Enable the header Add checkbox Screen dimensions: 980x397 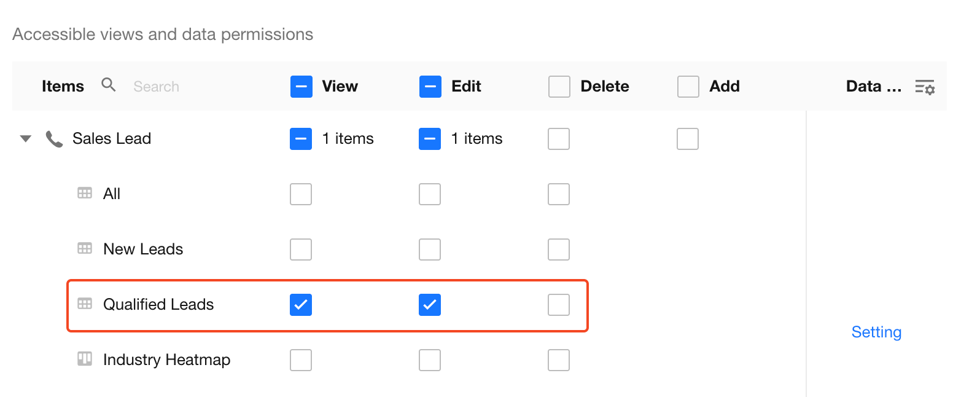coord(688,87)
